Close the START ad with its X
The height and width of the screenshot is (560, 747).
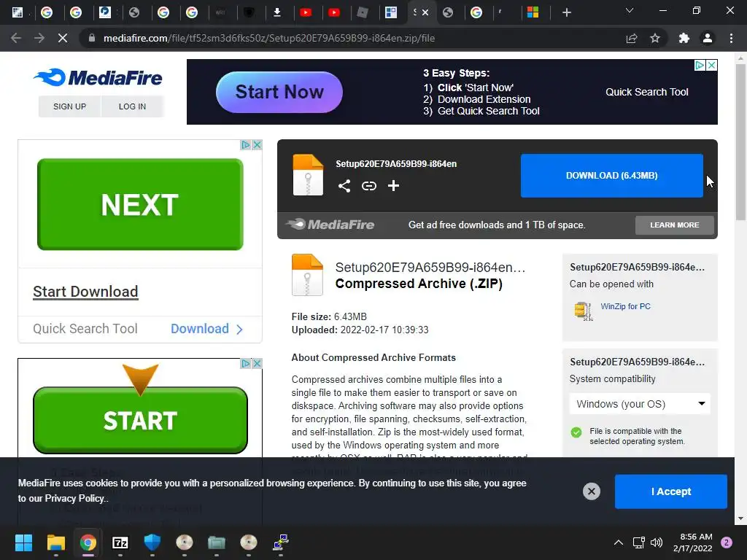coord(257,363)
